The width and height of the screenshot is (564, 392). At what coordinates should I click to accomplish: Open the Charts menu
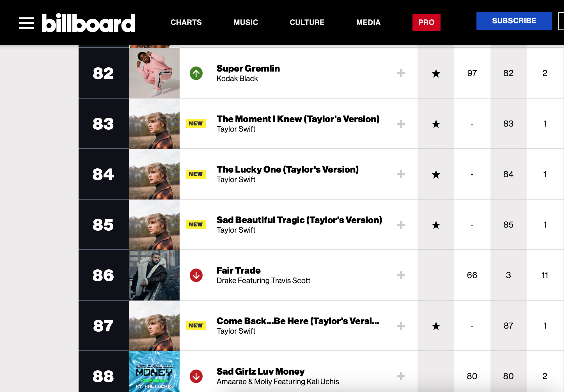(x=186, y=22)
